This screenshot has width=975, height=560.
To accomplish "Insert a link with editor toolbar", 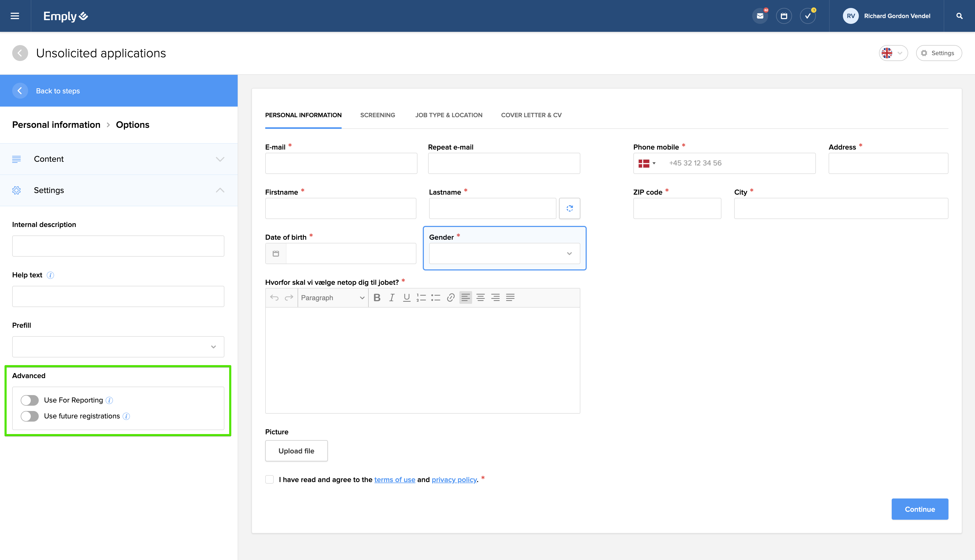I will click(450, 297).
